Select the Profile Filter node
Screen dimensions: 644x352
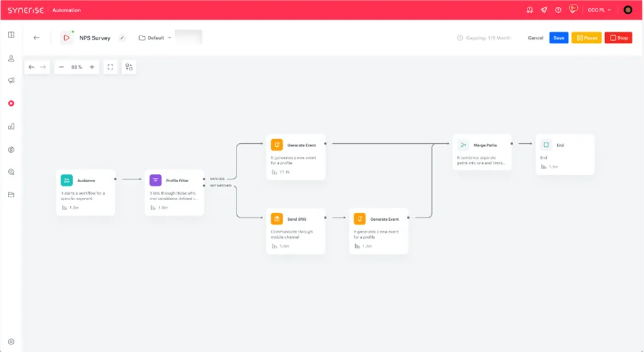click(174, 192)
